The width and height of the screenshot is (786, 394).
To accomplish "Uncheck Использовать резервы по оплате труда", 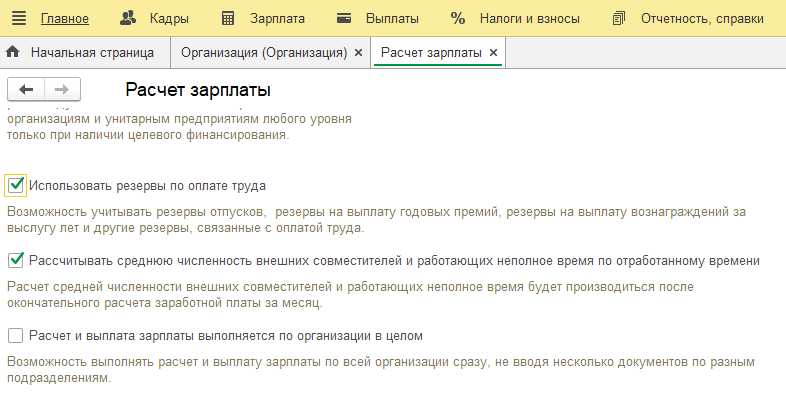I will pyautogui.click(x=16, y=185).
